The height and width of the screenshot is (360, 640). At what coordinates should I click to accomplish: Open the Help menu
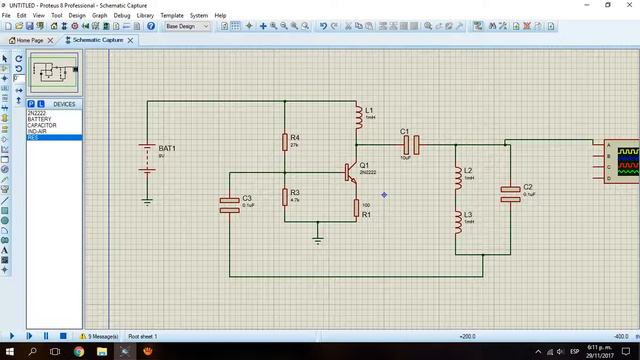point(220,16)
